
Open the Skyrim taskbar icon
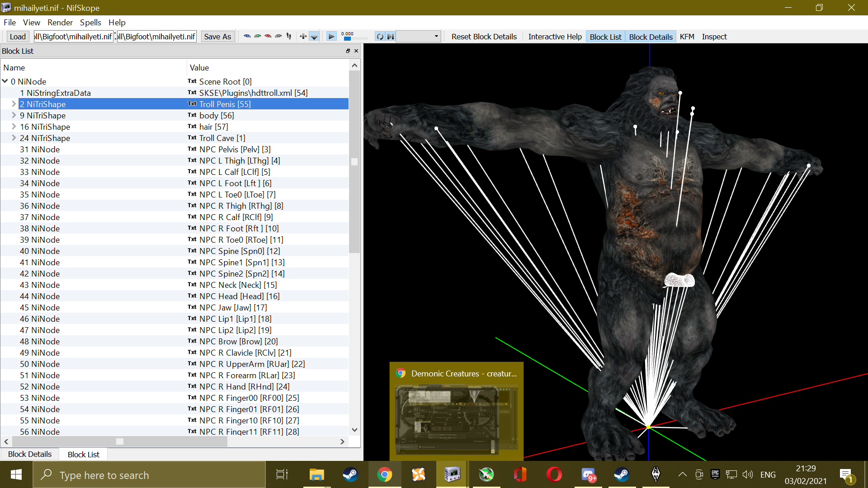pos(656,474)
